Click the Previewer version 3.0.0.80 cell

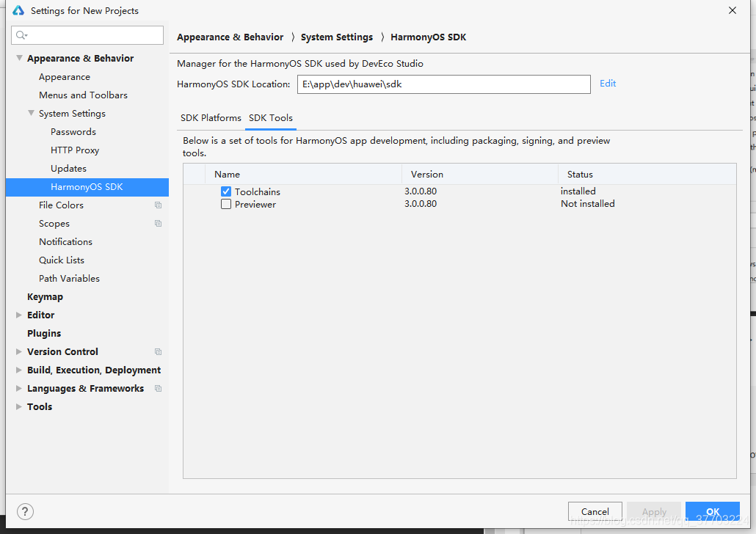coord(421,204)
